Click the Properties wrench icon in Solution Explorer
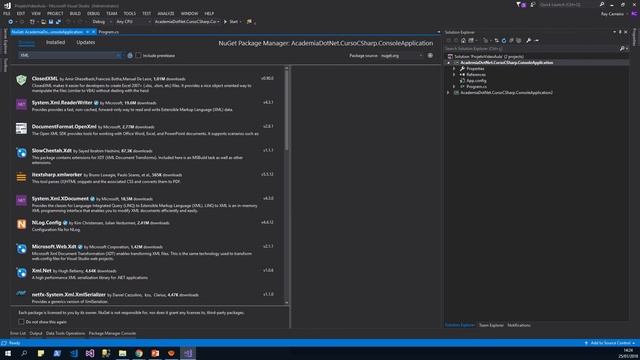The width and height of the screenshot is (640, 360). click(529, 40)
